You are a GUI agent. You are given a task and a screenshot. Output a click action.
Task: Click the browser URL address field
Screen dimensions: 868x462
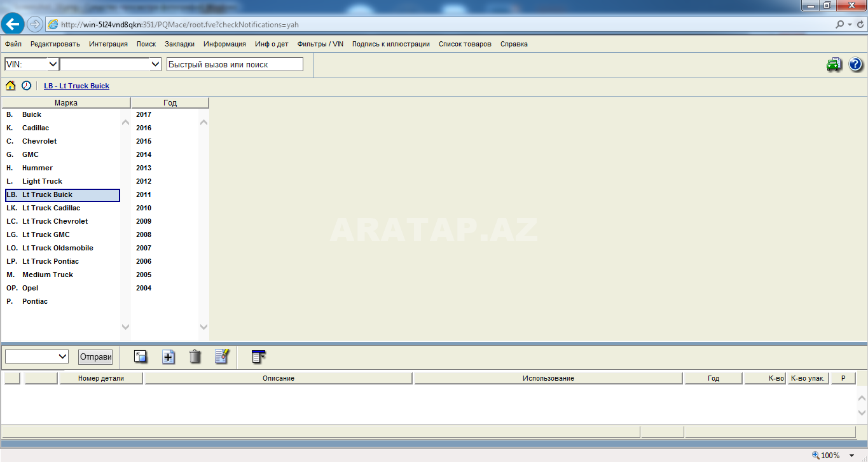coord(439,25)
